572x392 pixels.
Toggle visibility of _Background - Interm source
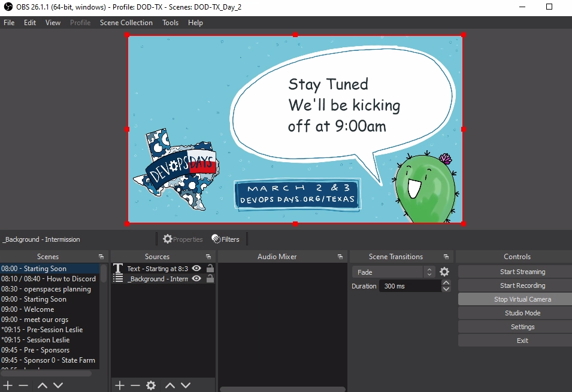(x=196, y=279)
